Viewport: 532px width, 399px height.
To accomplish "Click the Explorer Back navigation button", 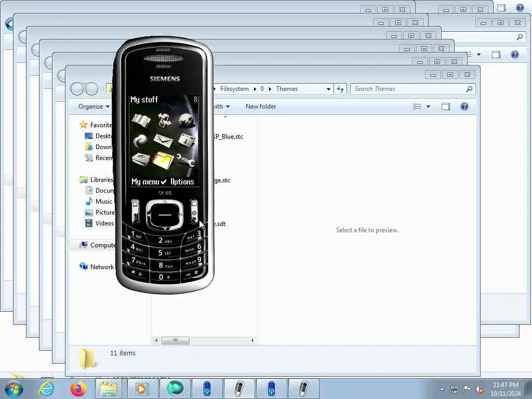I will pyautogui.click(x=77, y=89).
